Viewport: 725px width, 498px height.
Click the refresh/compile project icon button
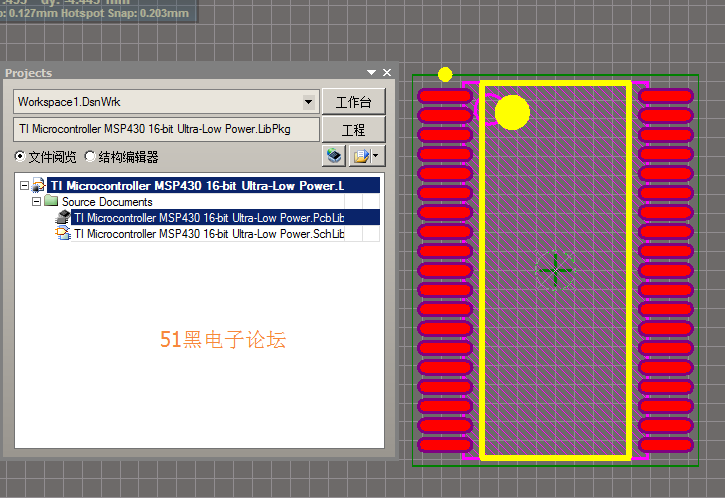pos(334,156)
